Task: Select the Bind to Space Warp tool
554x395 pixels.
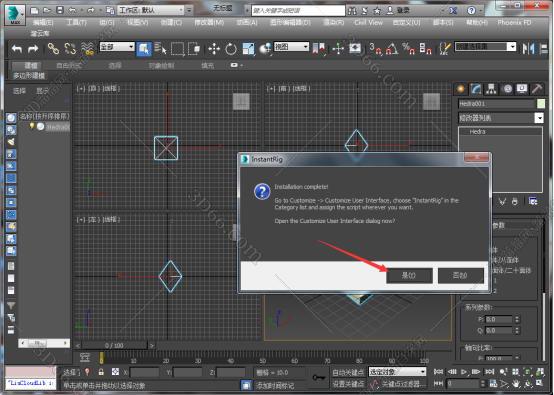Action: [87, 49]
